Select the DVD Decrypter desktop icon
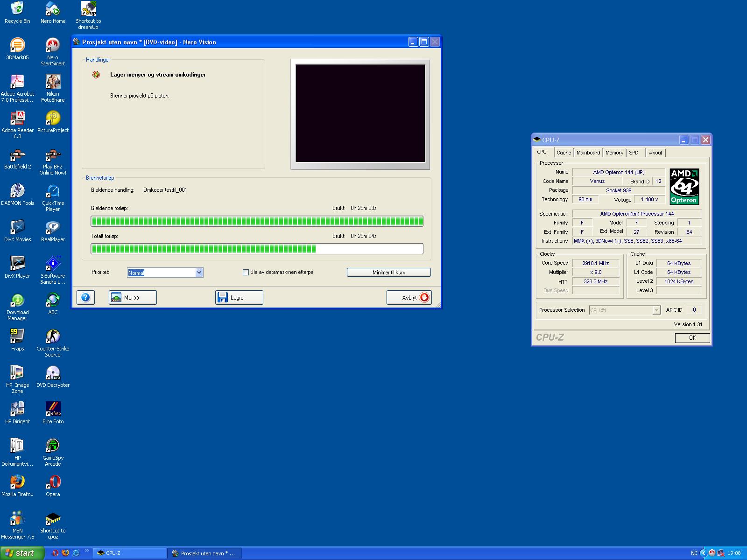The height and width of the screenshot is (560, 747). 53,377
